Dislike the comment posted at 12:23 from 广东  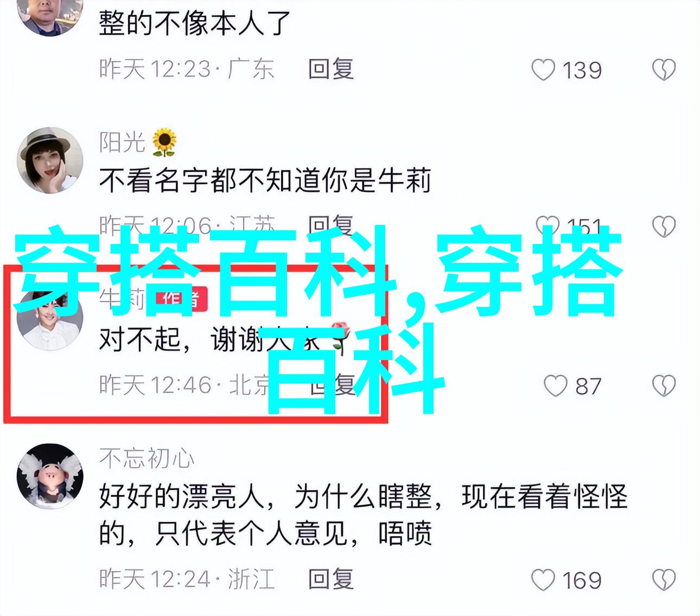click(664, 70)
